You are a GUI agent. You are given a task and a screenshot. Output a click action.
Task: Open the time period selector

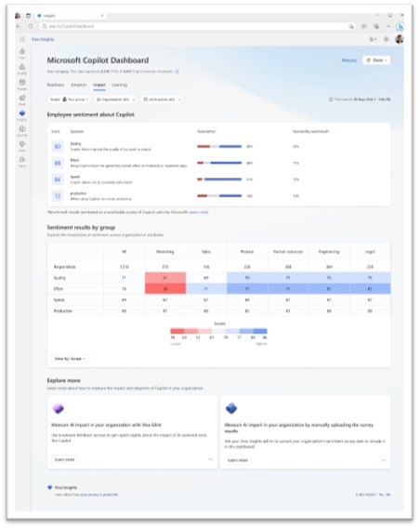[x=360, y=99]
